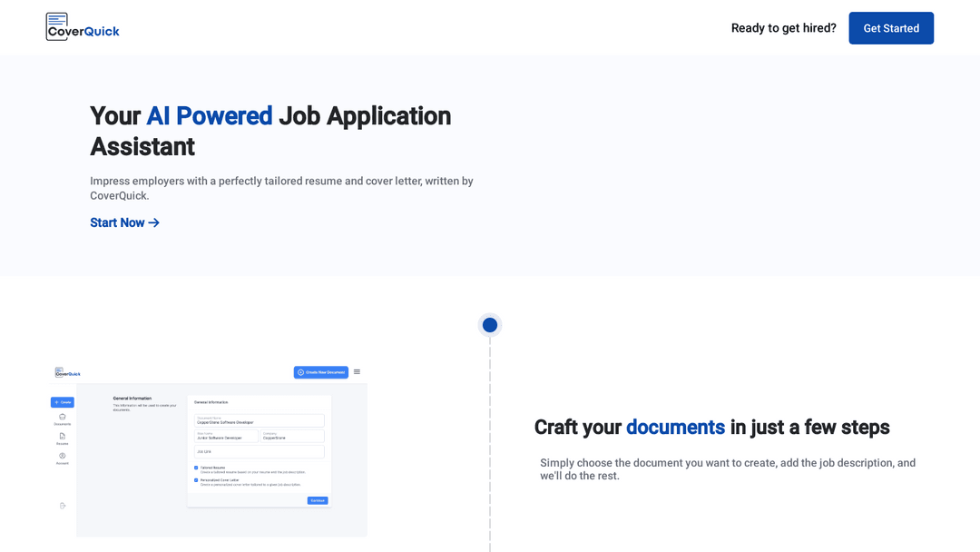Click 'Your AI Powered Job Application Assistant' headline
The height and width of the screenshot is (552, 980).
pyautogui.click(x=270, y=132)
